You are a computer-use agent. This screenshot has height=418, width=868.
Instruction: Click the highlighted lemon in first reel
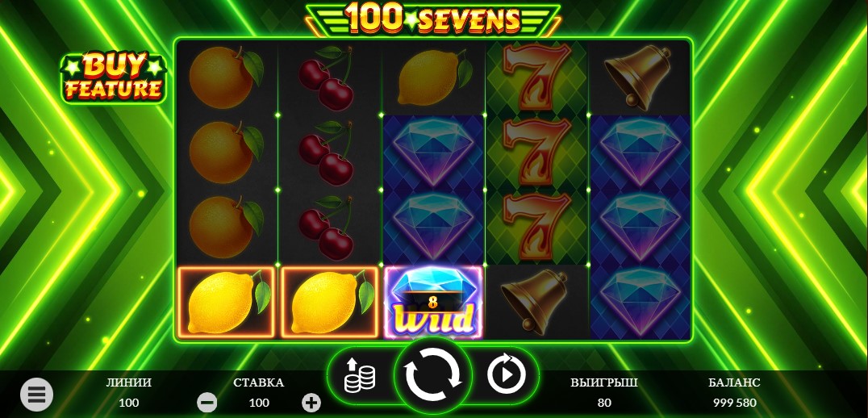(x=227, y=303)
